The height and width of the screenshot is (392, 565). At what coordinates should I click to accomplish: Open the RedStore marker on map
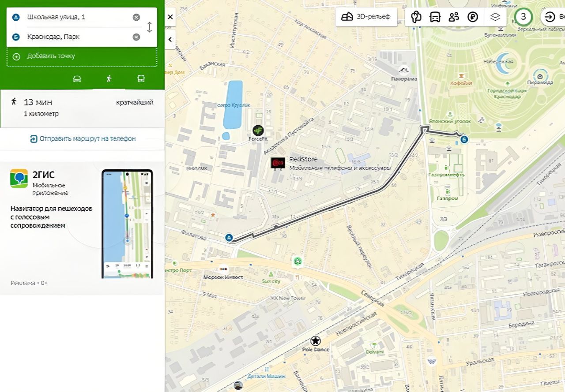coord(278,163)
